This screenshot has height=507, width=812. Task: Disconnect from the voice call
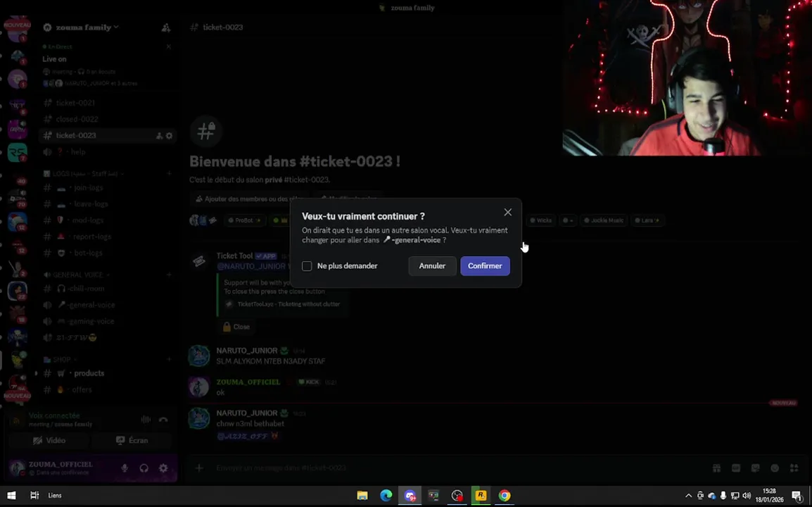(x=164, y=420)
